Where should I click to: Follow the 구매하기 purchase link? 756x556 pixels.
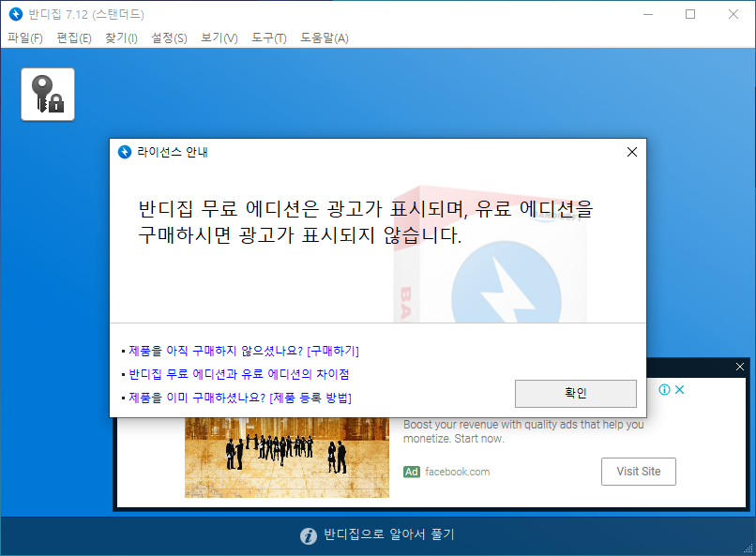point(244,351)
